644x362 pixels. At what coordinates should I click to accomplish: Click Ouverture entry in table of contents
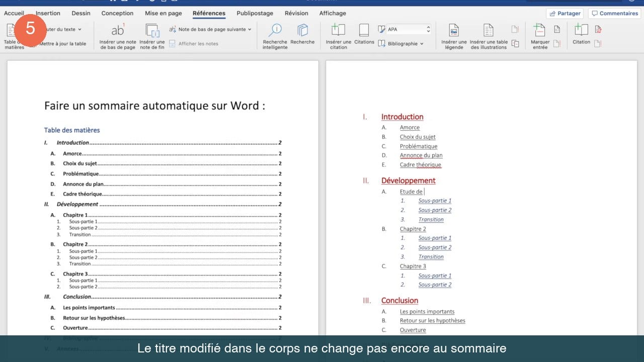point(166,328)
